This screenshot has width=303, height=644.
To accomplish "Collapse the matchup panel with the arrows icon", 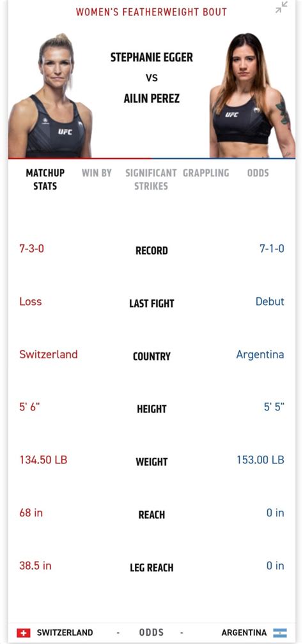I will click(282, 8).
